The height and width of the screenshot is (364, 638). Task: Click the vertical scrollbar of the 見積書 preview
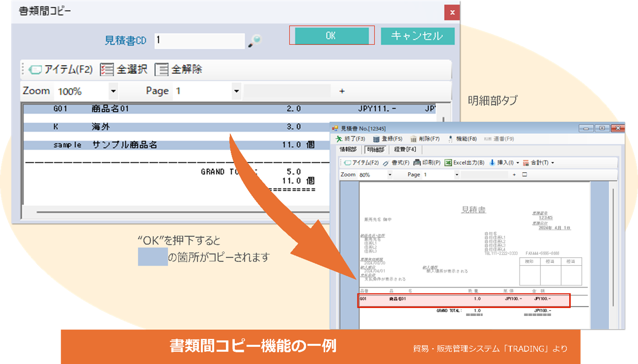click(x=613, y=248)
